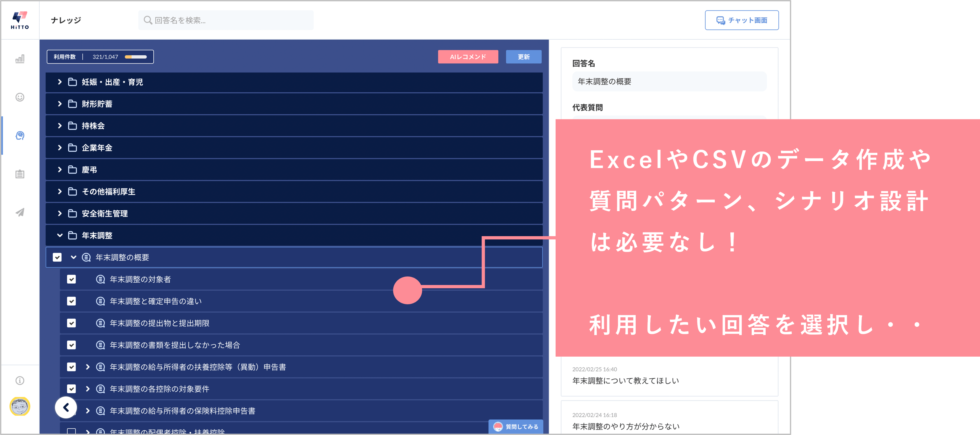Uncheck the 扶養控除等(異動)申告書 checkbox
This screenshot has width=980, height=435.
pyautogui.click(x=71, y=367)
